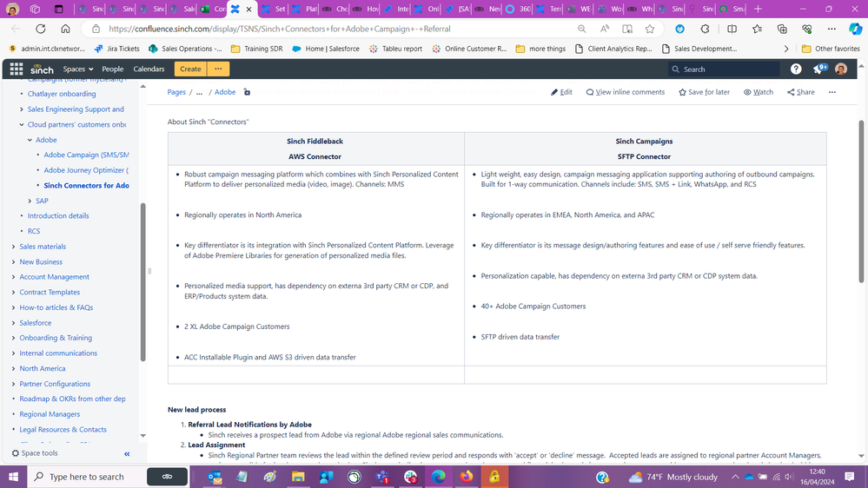Image resolution: width=868 pixels, height=488 pixels.
Task: View inline comments on the page
Action: (x=626, y=92)
